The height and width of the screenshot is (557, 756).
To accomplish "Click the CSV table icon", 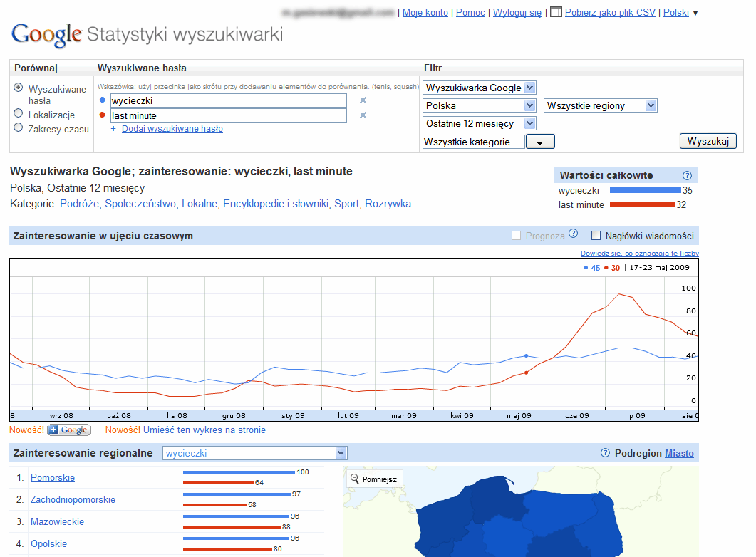I will tap(556, 12).
